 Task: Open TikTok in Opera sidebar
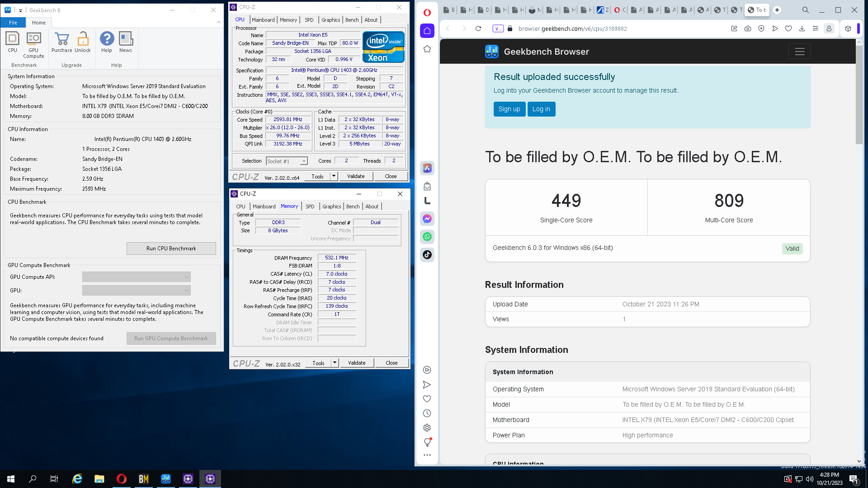coord(427,255)
